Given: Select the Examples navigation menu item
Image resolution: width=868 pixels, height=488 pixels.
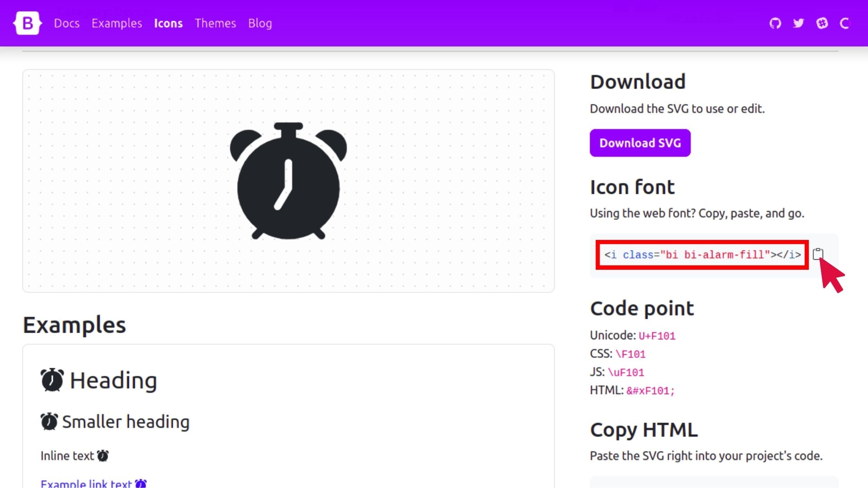Looking at the screenshot, I should click(x=117, y=23).
